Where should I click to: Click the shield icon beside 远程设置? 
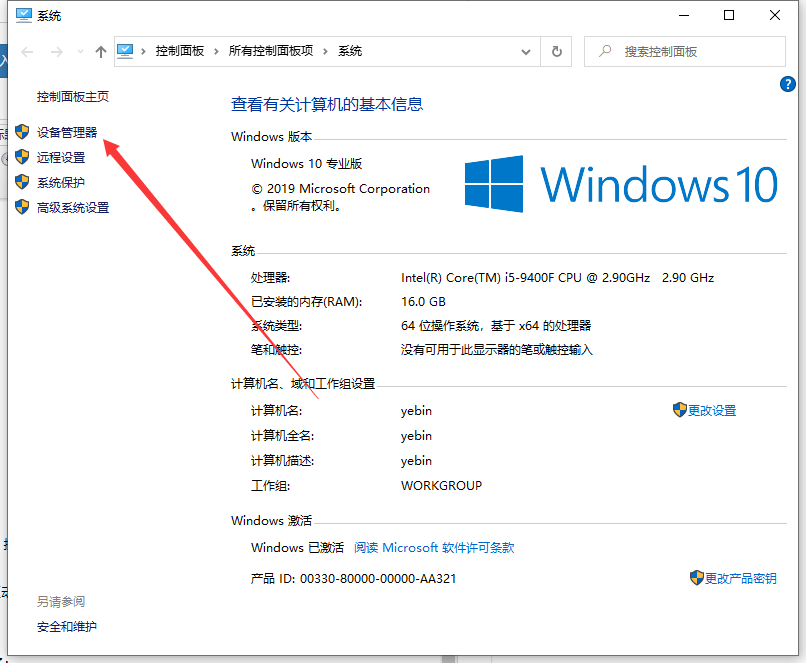(22, 157)
